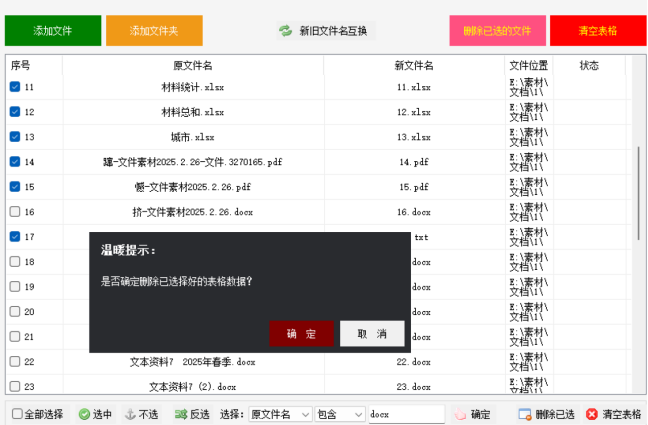Viewport: 648px width, 425px height.
Task: Toggle the 全部选择 checkbox
Action: (x=17, y=414)
